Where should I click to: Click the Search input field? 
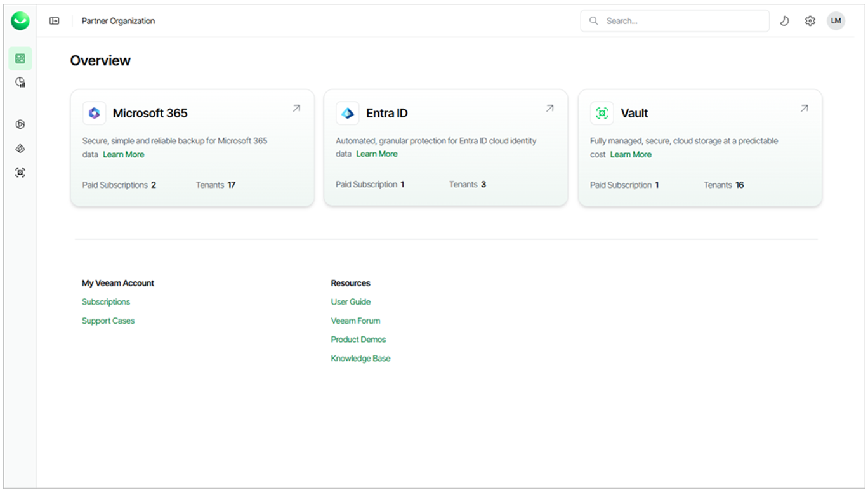tap(682, 21)
